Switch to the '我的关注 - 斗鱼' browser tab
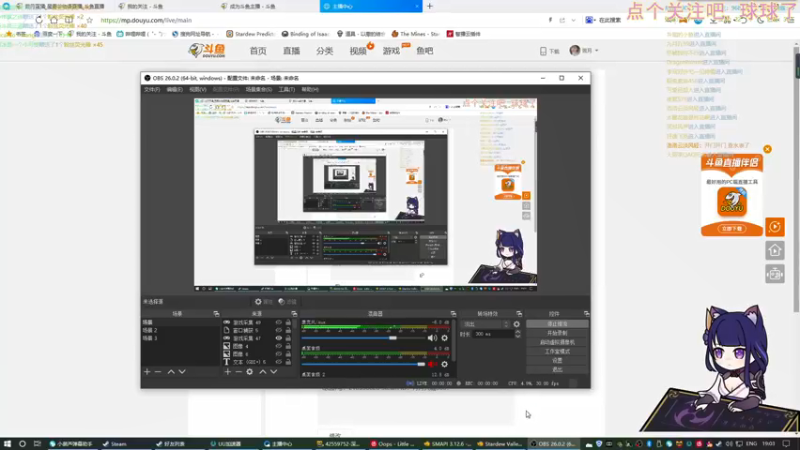The height and width of the screenshot is (450, 800). [x=163, y=6]
